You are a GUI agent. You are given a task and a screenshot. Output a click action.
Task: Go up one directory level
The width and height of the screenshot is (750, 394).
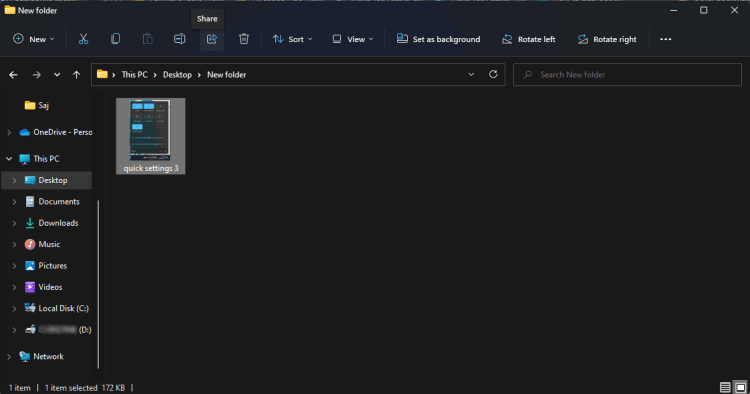pos(77,75)
